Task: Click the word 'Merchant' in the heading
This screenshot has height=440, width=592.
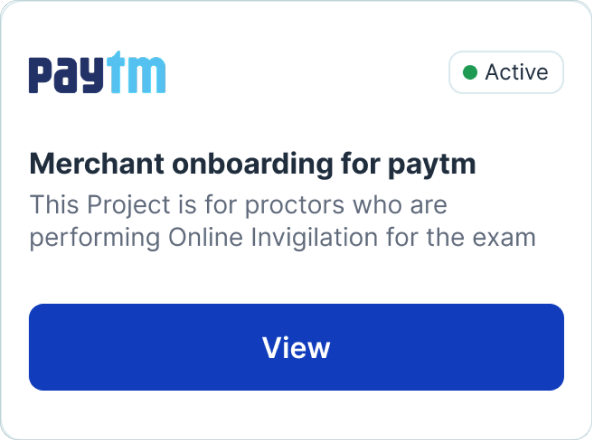Action: (x=97, y=164)
